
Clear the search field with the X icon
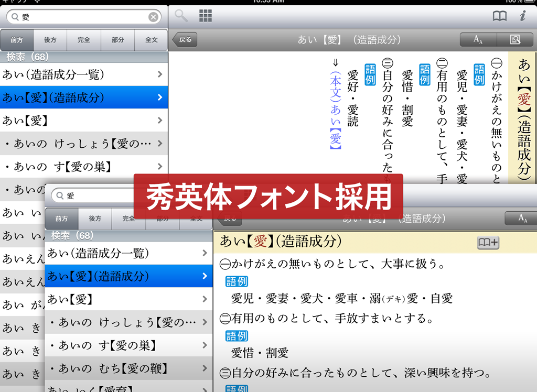pyautogui.click(x=153, y=17)
